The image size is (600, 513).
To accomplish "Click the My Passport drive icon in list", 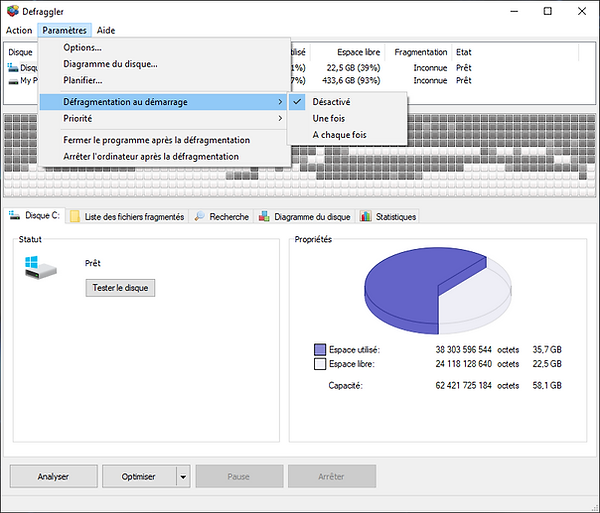I will point(13,81).
